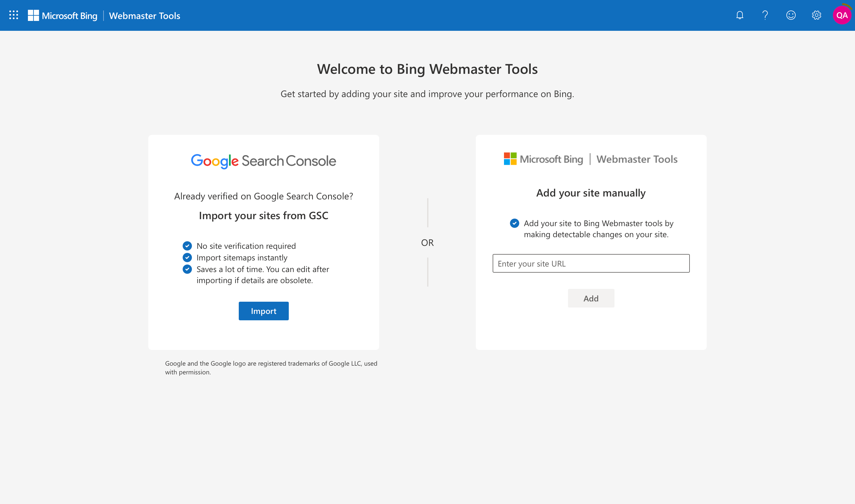
Task: Send feedback via the smiley icon
Action: click(791, 15)
